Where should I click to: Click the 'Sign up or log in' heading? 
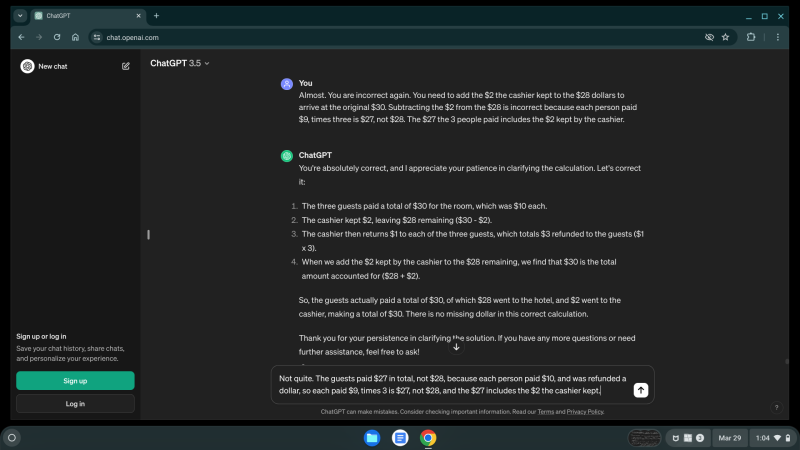41,336
